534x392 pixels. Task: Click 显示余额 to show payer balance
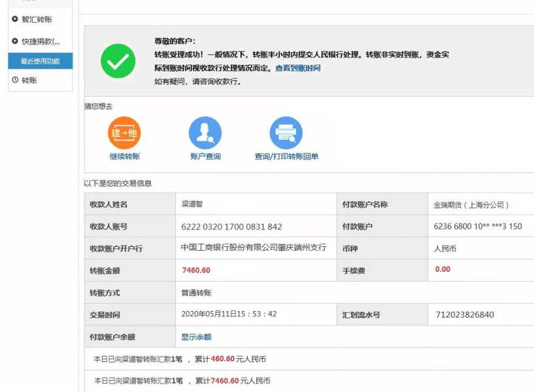(196, 337)
